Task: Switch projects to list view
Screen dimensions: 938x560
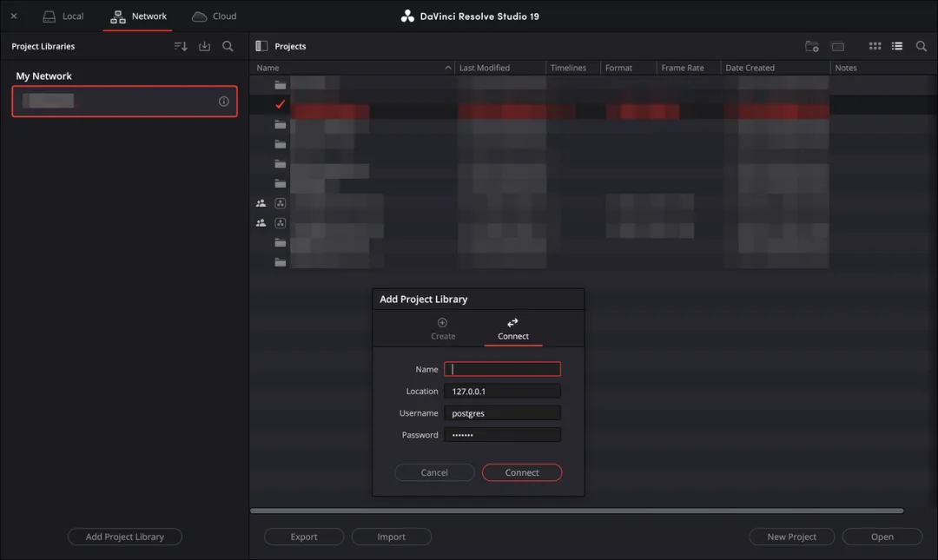Action: [x=896, y=46]
